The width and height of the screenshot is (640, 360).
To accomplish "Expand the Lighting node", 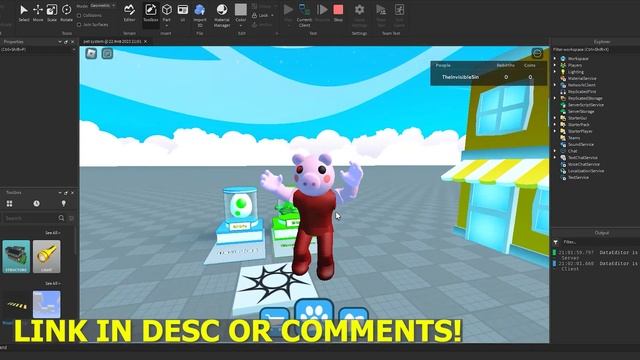I will pos(555,71).
